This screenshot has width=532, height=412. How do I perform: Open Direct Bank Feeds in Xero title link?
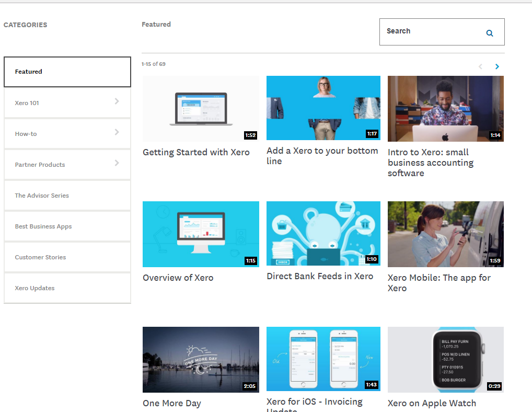(x=320, y=277)
